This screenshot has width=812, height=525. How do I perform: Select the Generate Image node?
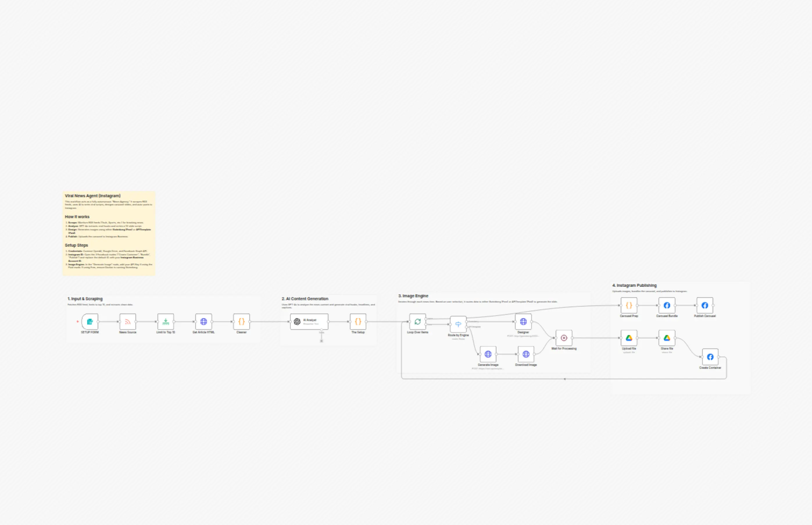[x=488, y=354]
